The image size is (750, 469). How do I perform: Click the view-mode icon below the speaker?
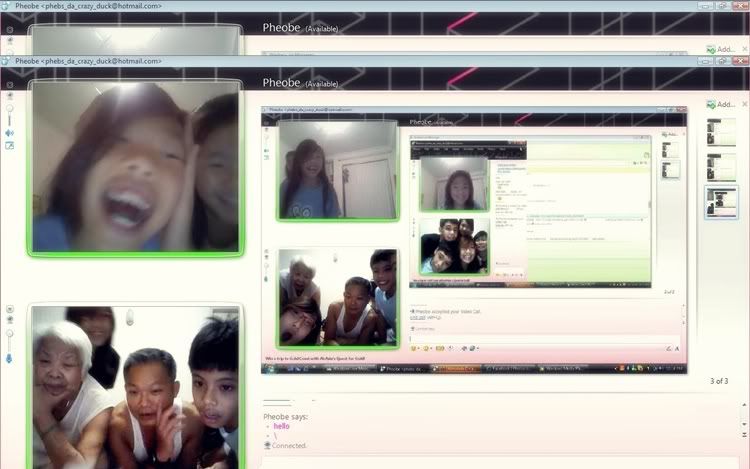[x=10, y=145]
